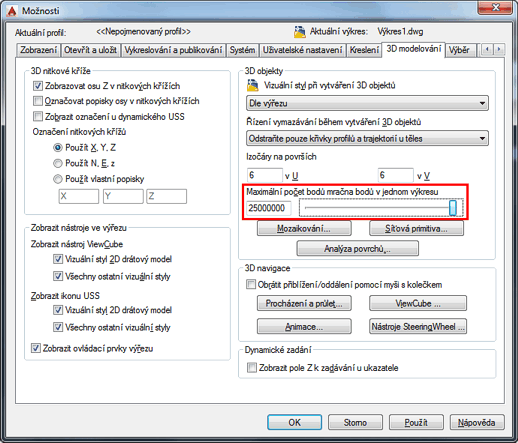This screenshot has height=443, width=518.
Task: Click the drawing file icon beside Aktuální výkres
Action: click(300, 32)
